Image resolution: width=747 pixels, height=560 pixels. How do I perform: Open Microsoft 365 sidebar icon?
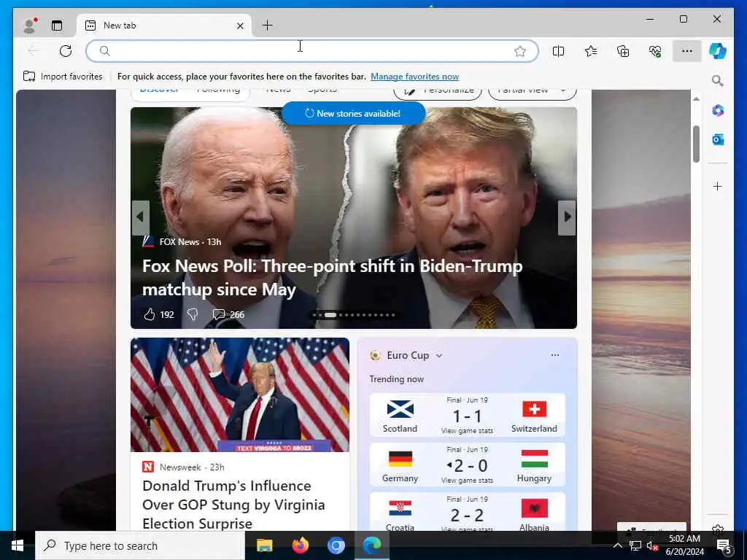[718, 111]
